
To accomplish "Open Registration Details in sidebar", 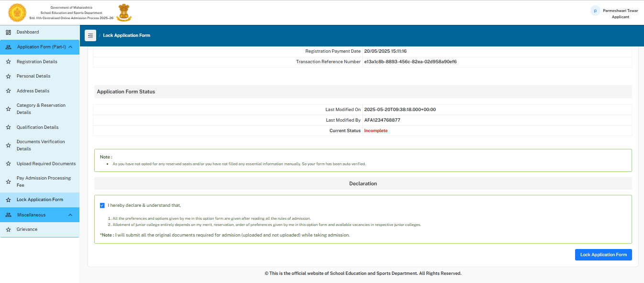I will tap(37, 62).
